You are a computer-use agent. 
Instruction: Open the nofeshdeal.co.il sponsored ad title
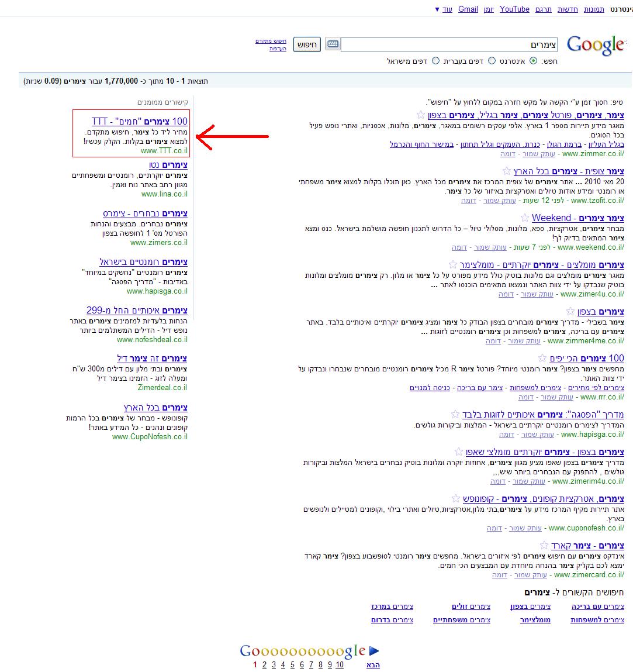137,311
